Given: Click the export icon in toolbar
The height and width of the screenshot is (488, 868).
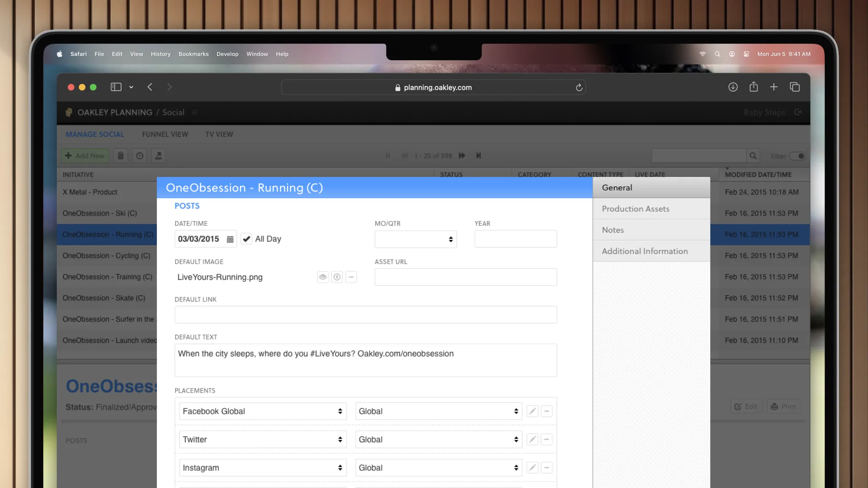Looking at the screenshot, I should click(159, 156).
